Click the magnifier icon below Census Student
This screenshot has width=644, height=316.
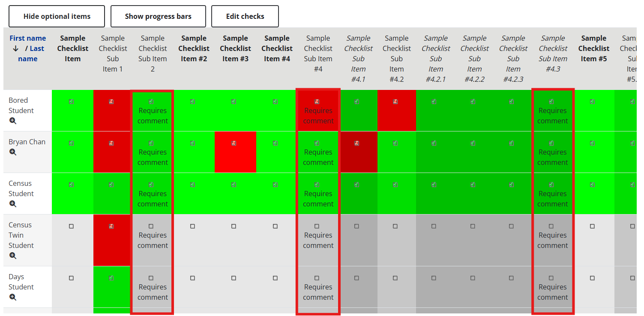tap(13, 204)
